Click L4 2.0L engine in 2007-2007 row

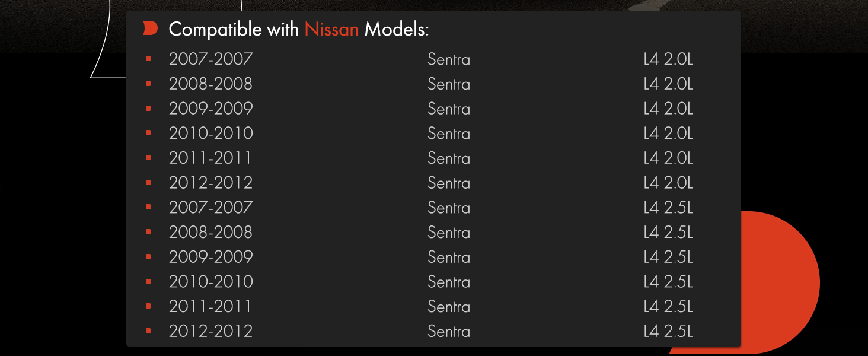(x=668, y=60)
